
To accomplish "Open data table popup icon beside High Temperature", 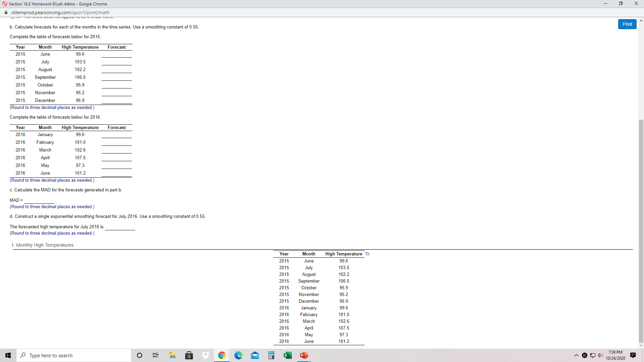I will coord(367,254).
